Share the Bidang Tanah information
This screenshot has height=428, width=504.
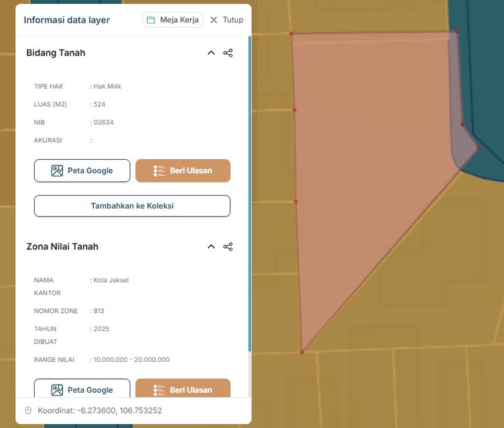click(228, 53)
